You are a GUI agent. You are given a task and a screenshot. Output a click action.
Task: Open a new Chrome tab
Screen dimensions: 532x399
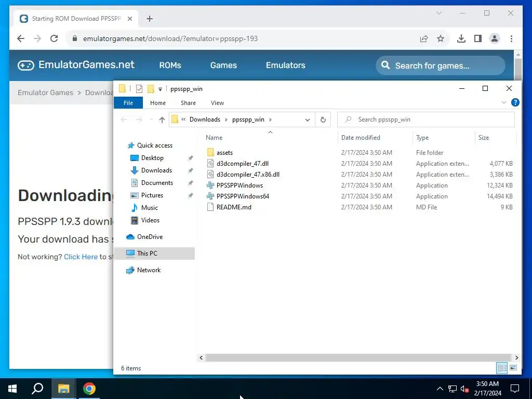pyautogui.click(x=150, y=19)
